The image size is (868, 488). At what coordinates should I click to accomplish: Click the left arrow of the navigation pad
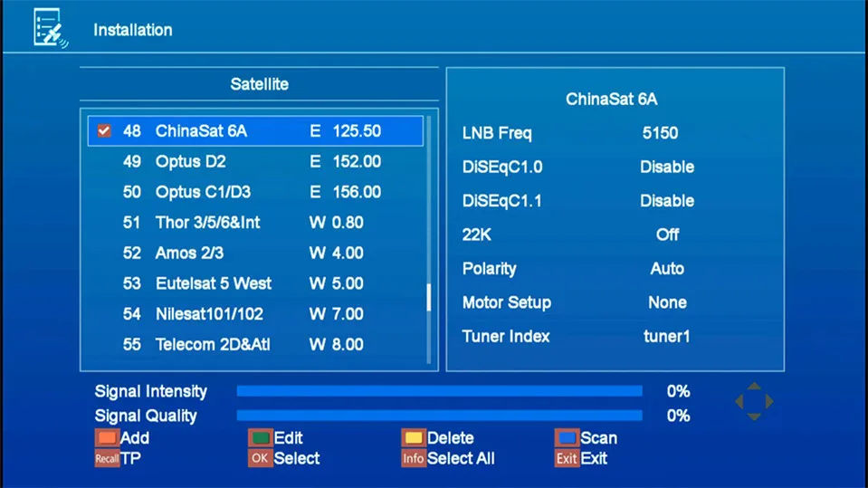tap(739, 401)
